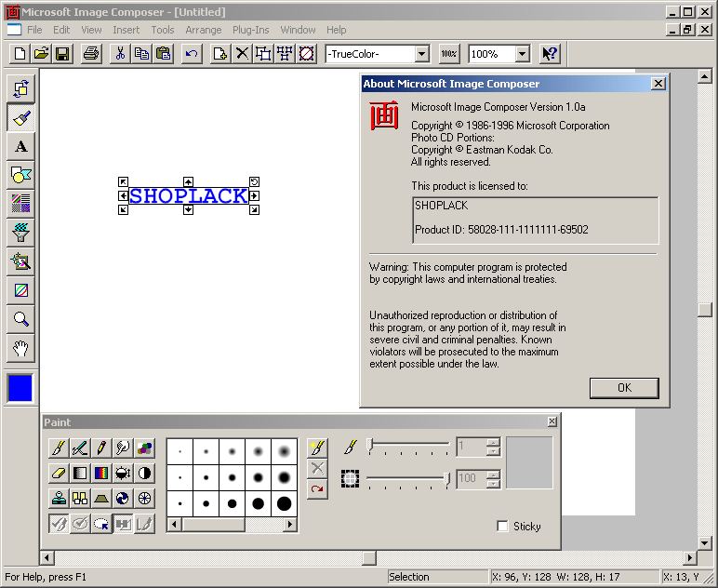Open a file with the folder icon
Screen dimensions: 718x588
pos(41,54)
